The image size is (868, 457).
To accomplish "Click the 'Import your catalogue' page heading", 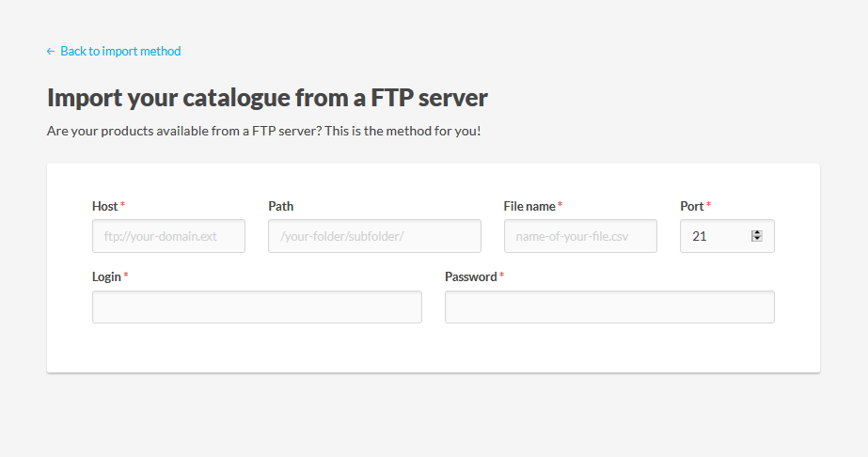I will 267,98.
